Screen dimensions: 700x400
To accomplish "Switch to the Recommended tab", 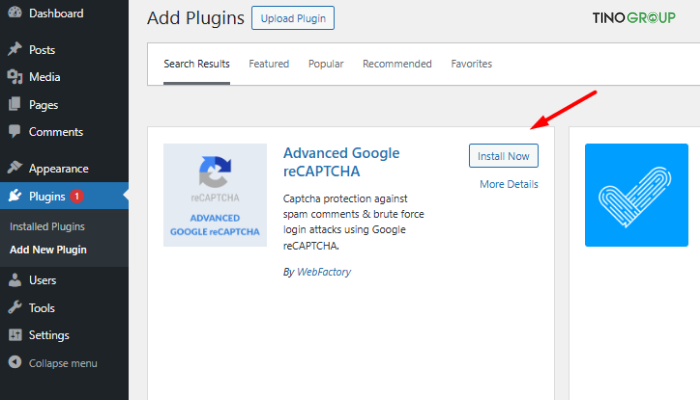I will pyautogui.click(x=397, y=64).
